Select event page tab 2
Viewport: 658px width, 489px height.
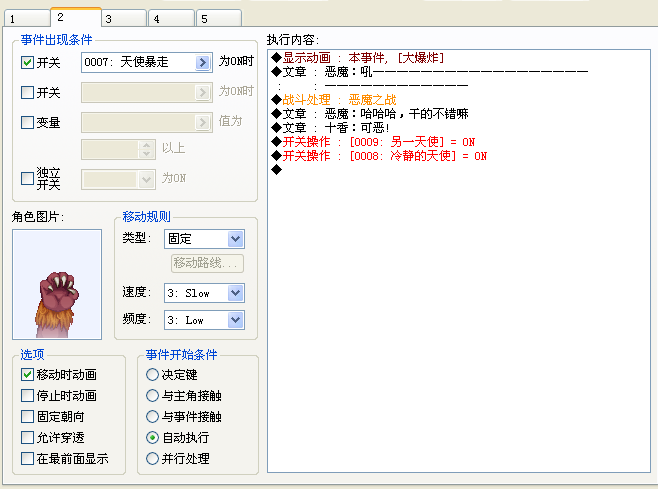pyautogui.click(x=76, y=17)
